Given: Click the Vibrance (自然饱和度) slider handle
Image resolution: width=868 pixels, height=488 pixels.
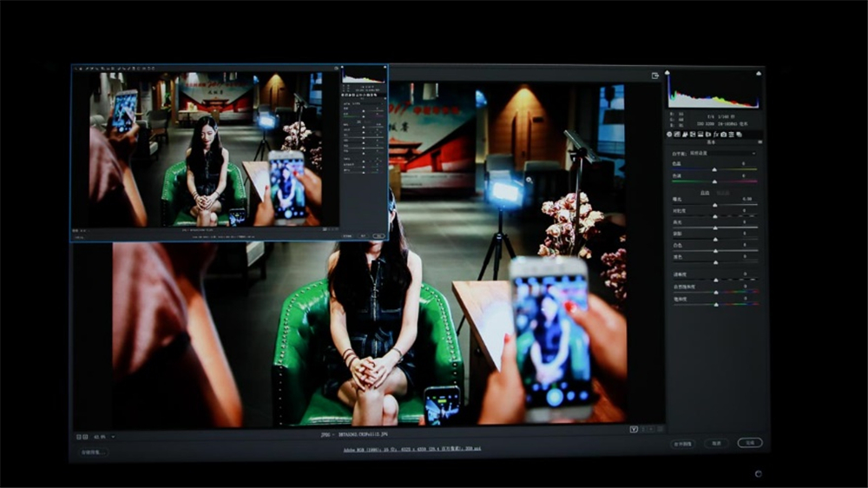Looking at the screenshot, I should pyautogui.click(x=716, y=293).
